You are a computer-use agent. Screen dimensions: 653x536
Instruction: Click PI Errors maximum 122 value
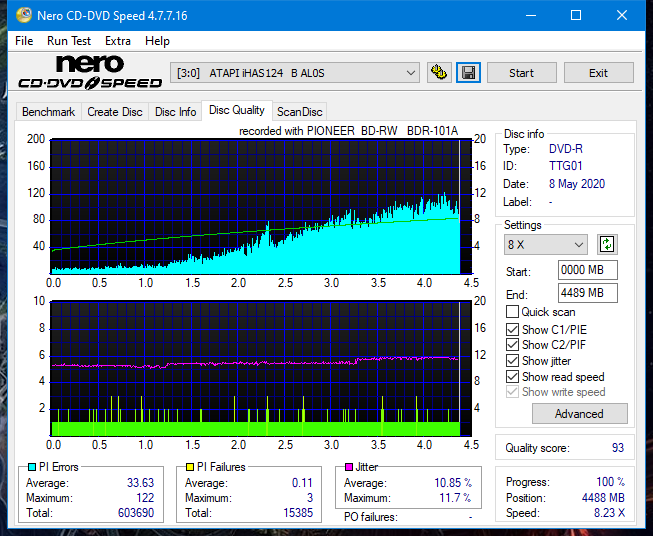tap(145, 498)
